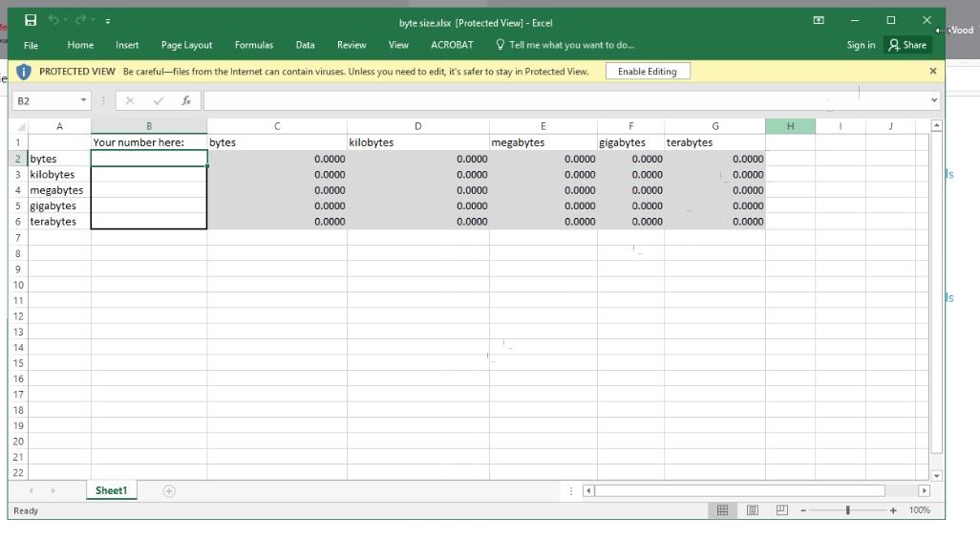Image resolution: width=980 pixels, height=540 pixels.
Task: Click the Cancel X formula icon
Action: [x=130, y=100]
